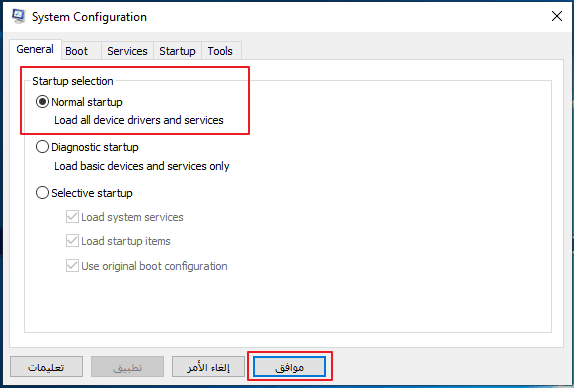This screenshot has height=388, width=574.
Task: Click the Load basic devices and services text
Action: pos(142,166)
